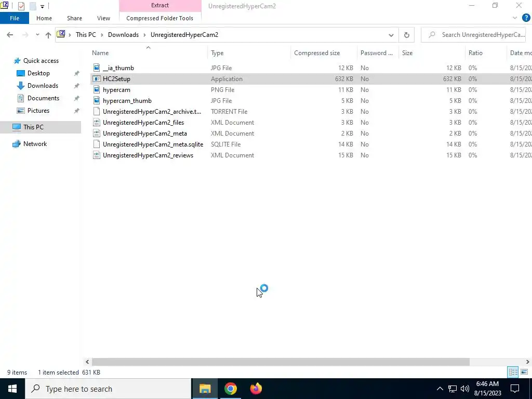Click the UnregisteredHyperCam2_reviews file name
This screenshot has width=532, height=399.
pos(148,155)
